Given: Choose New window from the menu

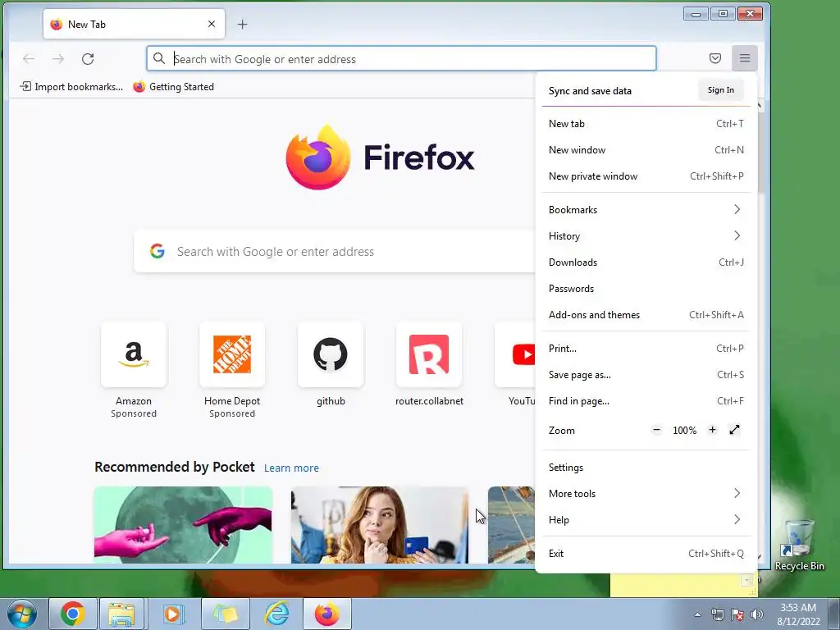Looking at the screenshot, I should [x=646, y=150].
